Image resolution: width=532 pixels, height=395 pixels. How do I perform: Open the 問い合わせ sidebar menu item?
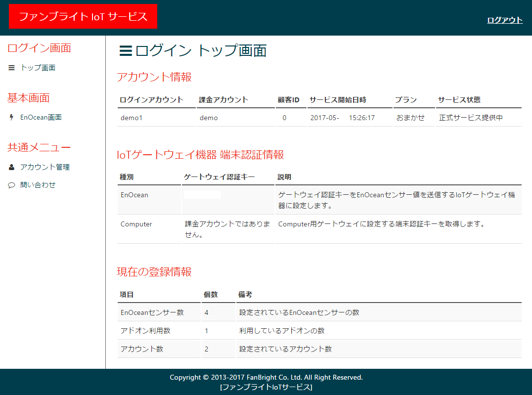pyautogui.click(x=38, y=185)
